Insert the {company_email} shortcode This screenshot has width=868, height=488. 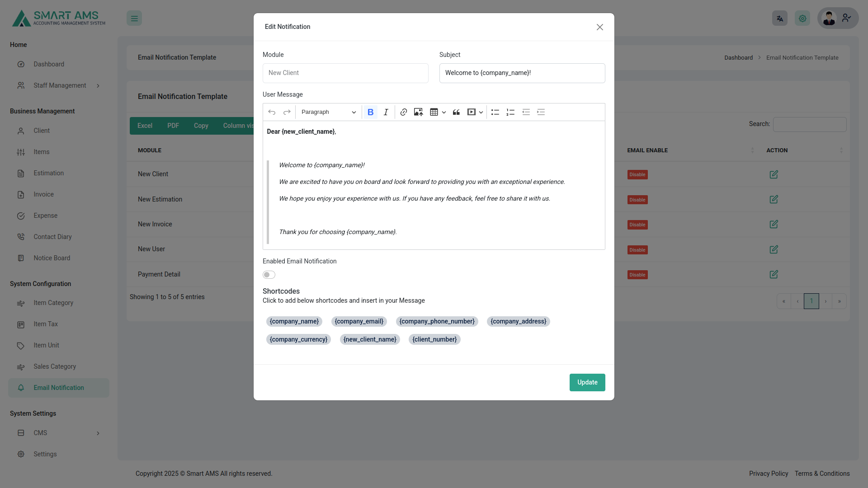click(x=359, y=321)
